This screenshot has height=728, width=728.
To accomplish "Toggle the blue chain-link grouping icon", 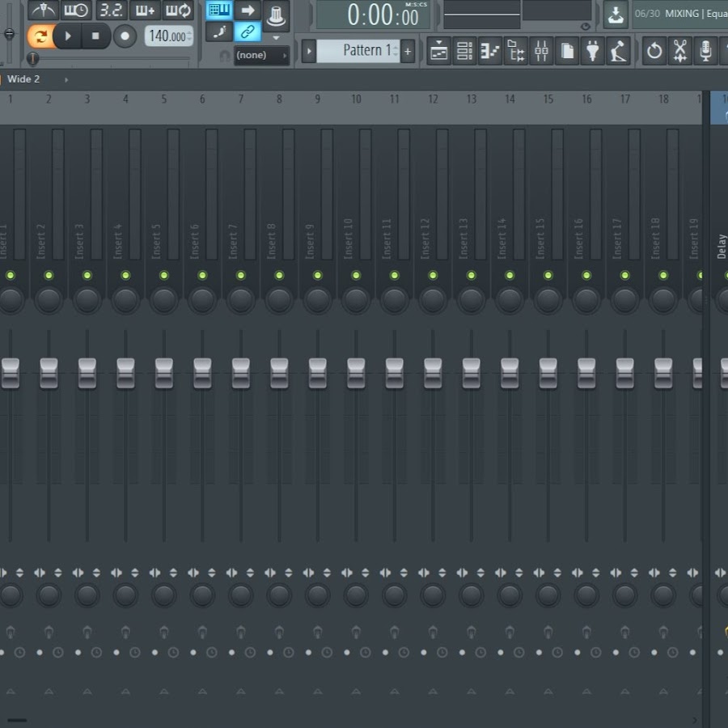I will [x=248, y=32].
